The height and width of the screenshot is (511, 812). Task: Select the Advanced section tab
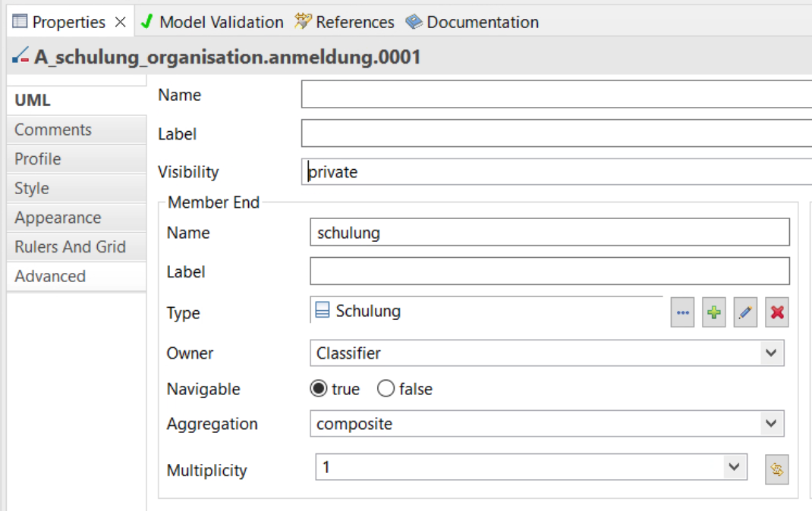click(x=77, y=276)
